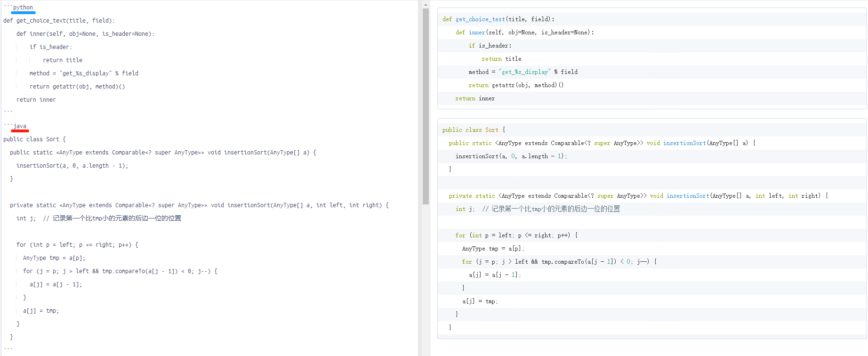Click 'def inner' line in preview pane
The width and height of the screenshot is (868, 356).
pos(525,32)
